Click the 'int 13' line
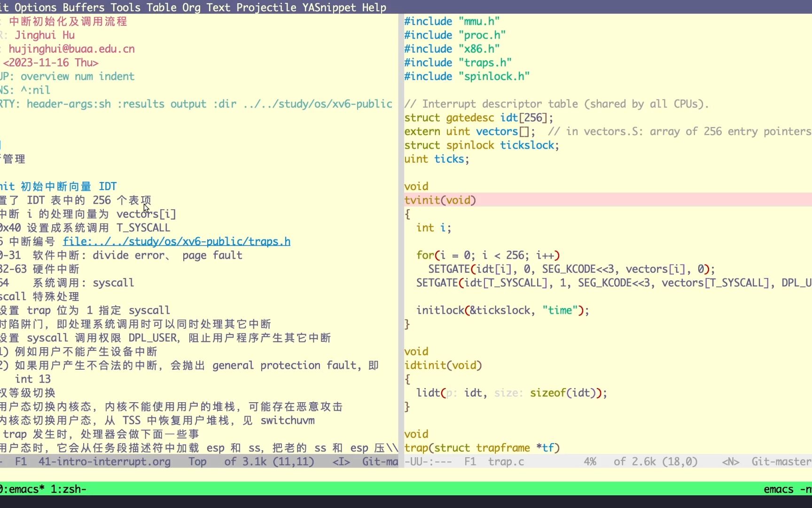The width and height of the screenshot is (812, 508). (33, 379)
